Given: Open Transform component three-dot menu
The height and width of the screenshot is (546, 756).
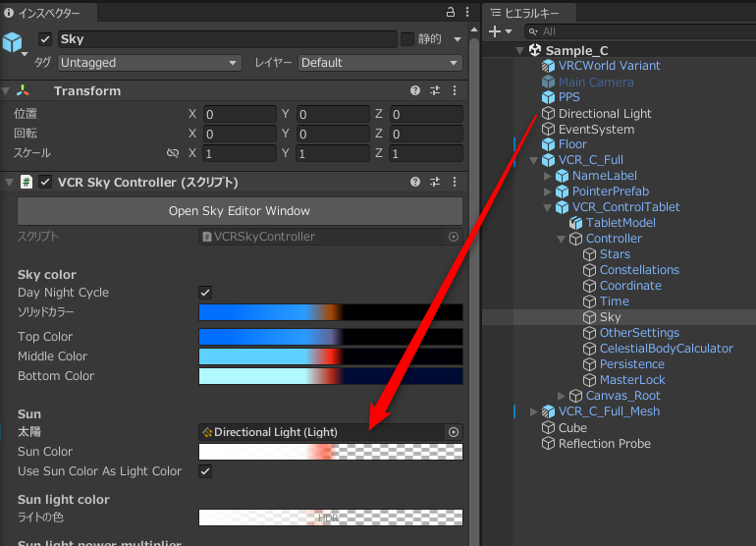Looking at the screenshot, I should click(455, 90).
